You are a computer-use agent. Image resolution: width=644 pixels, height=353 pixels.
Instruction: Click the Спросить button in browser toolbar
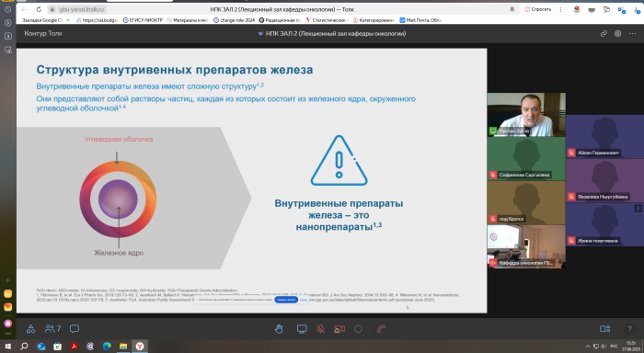(538, 9)
